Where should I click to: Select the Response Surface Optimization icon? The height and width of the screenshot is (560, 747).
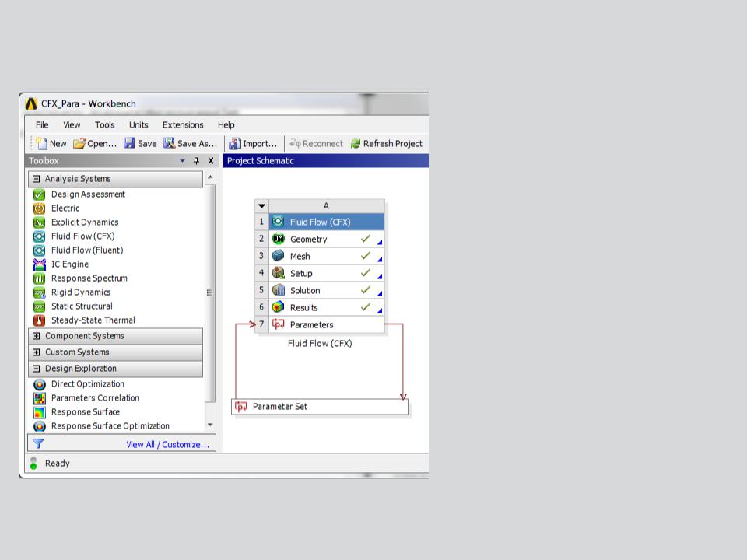click(40, 426)
